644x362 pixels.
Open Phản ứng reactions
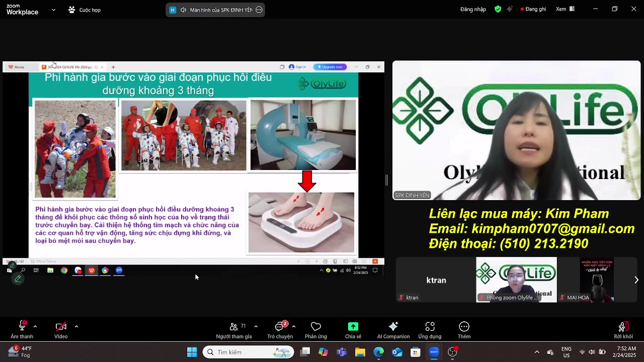(x=316, y=329)
